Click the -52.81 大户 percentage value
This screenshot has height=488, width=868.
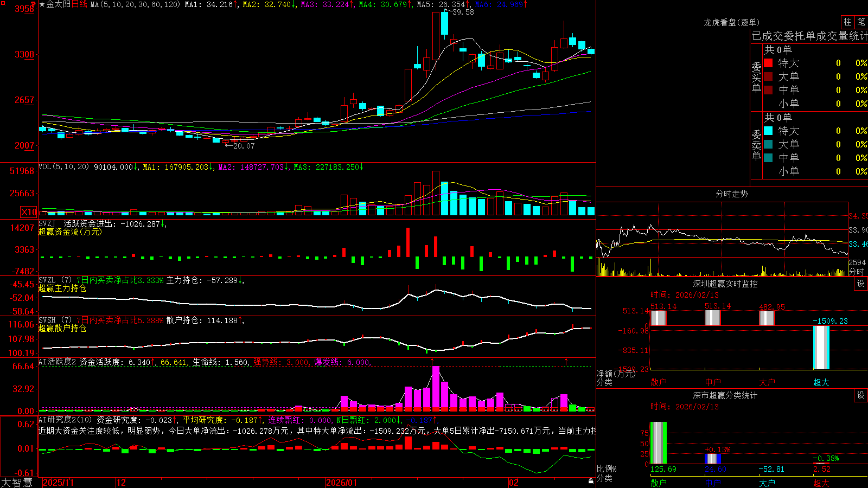coord(771,469)
